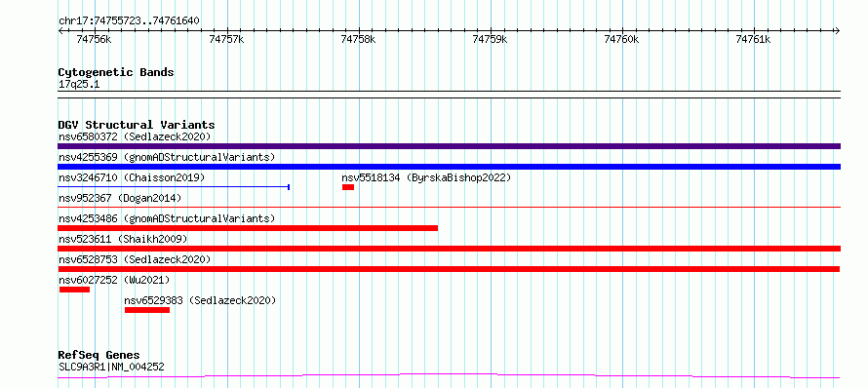Open variant nsv3246710 (Chaisson2019) label

(132, 177)
